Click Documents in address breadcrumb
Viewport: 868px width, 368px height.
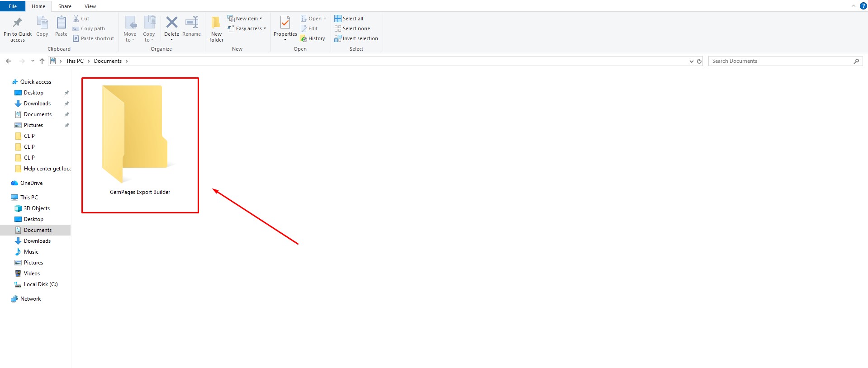pyautogui.click(x=108, y=61)
